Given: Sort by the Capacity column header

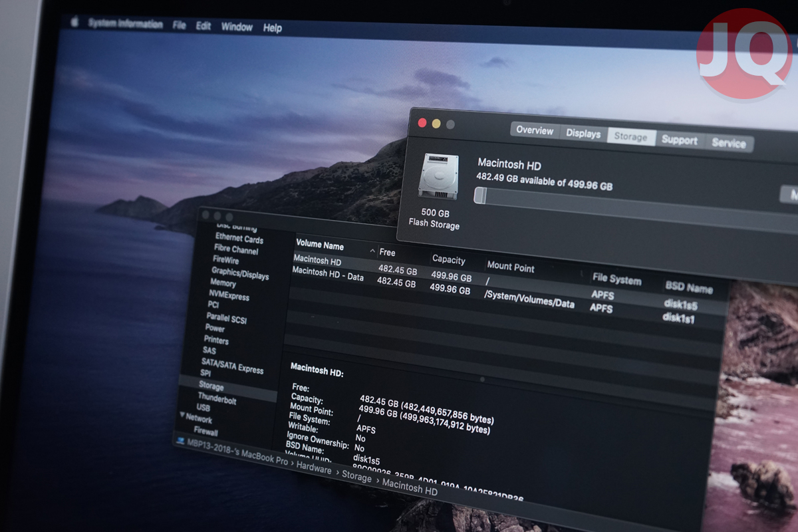Looking at the screenshot, I should [449, 259].
